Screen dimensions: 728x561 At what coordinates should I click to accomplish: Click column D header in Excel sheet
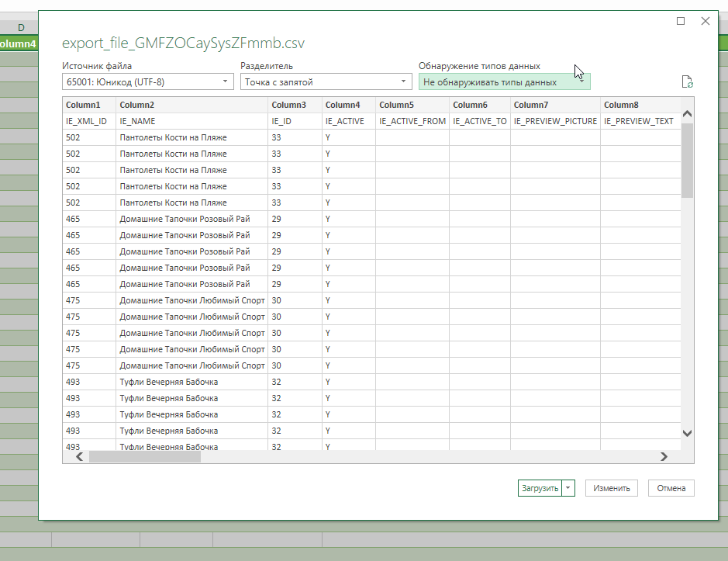coord(19,27)
